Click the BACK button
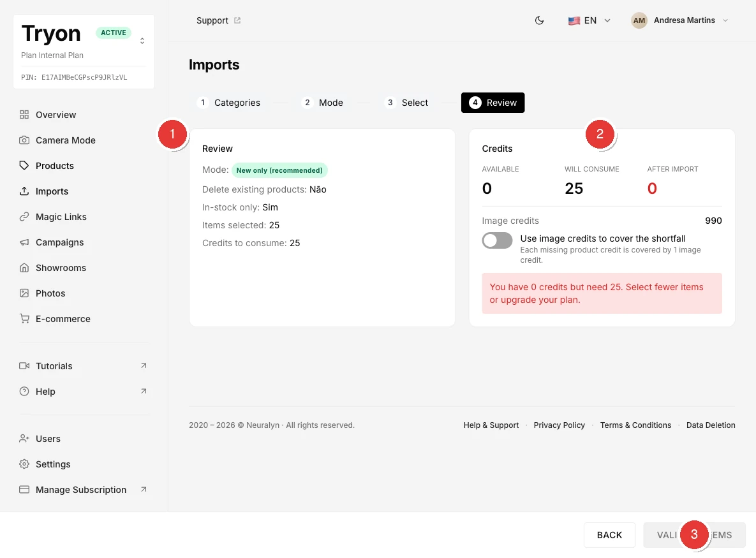 [x=609, y=535]
